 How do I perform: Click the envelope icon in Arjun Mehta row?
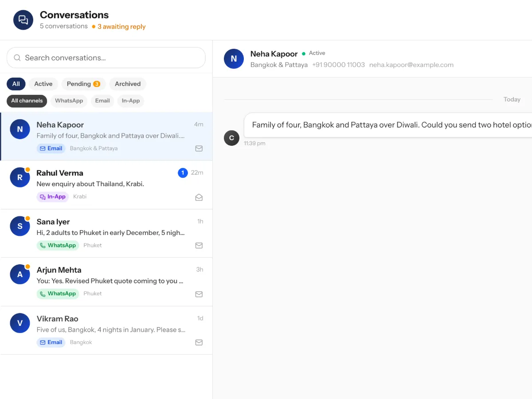(199, 294)
